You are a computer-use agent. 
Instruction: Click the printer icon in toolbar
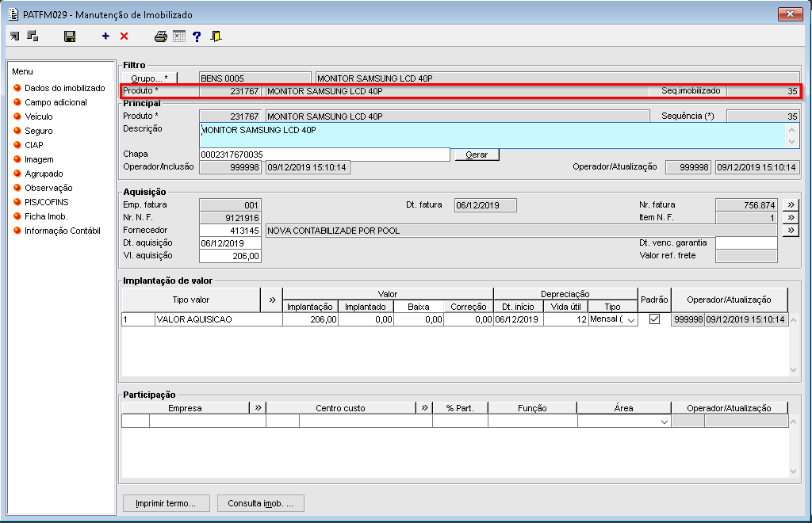161,36
